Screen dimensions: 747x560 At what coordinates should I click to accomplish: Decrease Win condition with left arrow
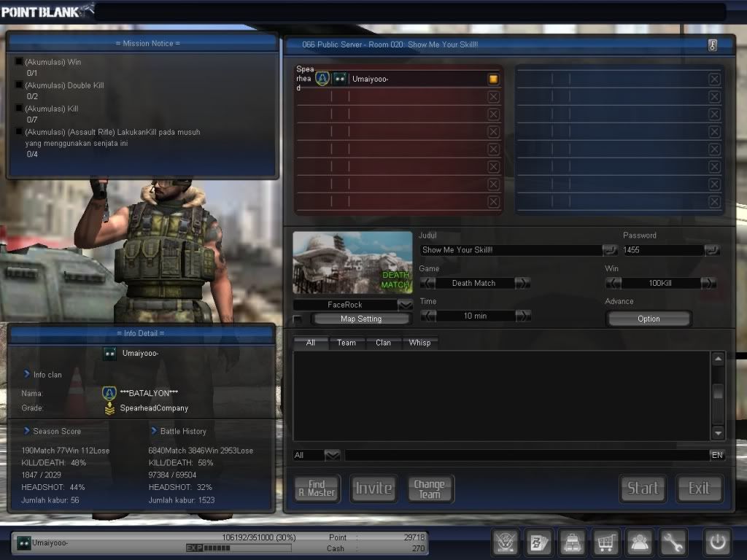[613, 283]
